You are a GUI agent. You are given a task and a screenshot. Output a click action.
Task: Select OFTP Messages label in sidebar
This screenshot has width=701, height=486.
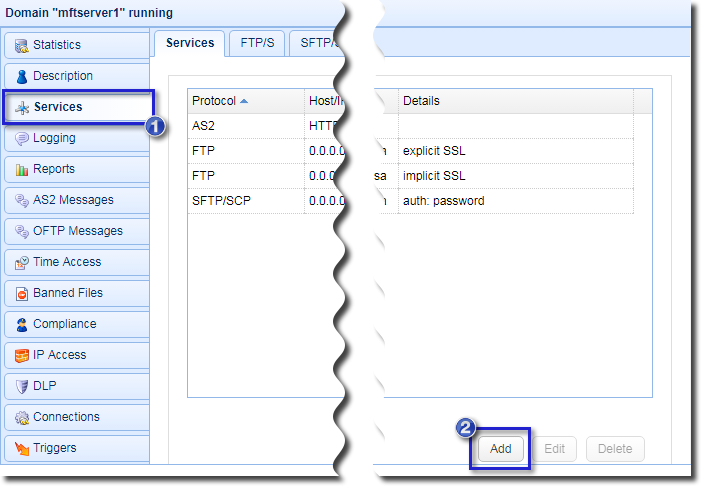[78, 231]
